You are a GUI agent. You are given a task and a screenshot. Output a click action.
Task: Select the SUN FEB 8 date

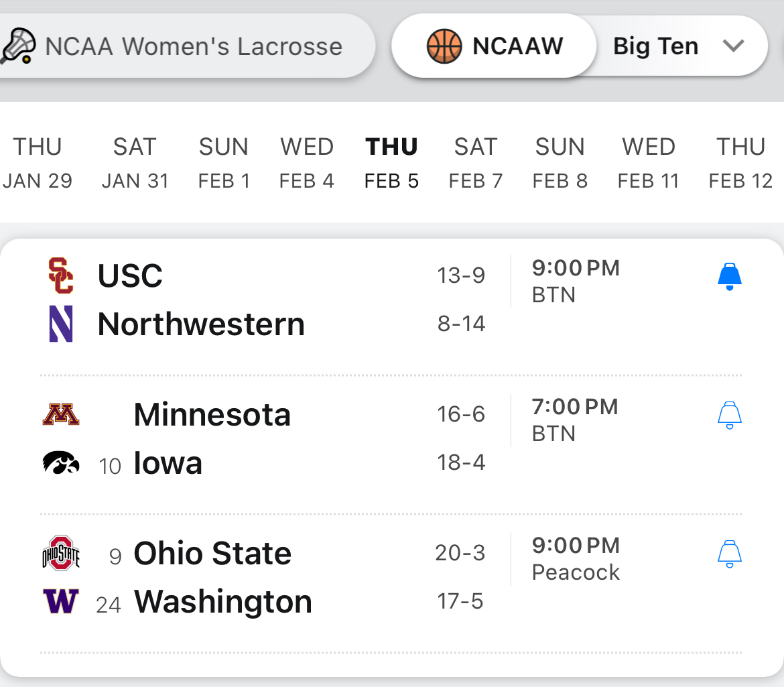(x=560, y=163)
